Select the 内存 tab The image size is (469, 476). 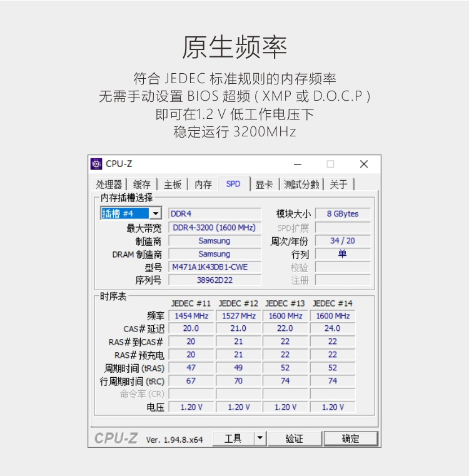(x=203, y=185)
